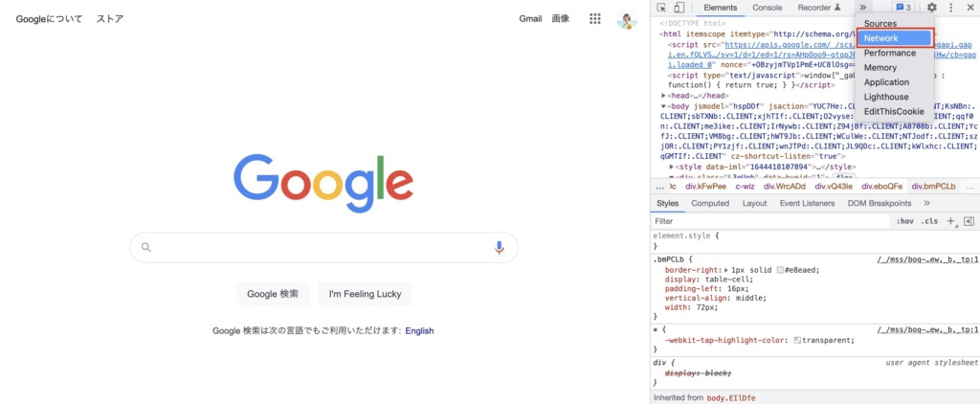Screen dimensions: 980x404
Task: Open the Google account profile avatar
Action: point(627,19)
